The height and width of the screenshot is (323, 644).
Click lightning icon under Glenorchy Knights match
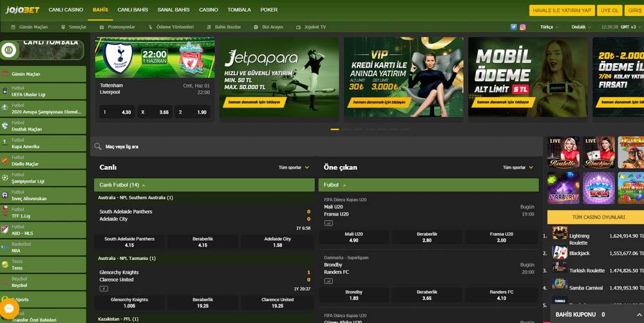coord(104,288)
